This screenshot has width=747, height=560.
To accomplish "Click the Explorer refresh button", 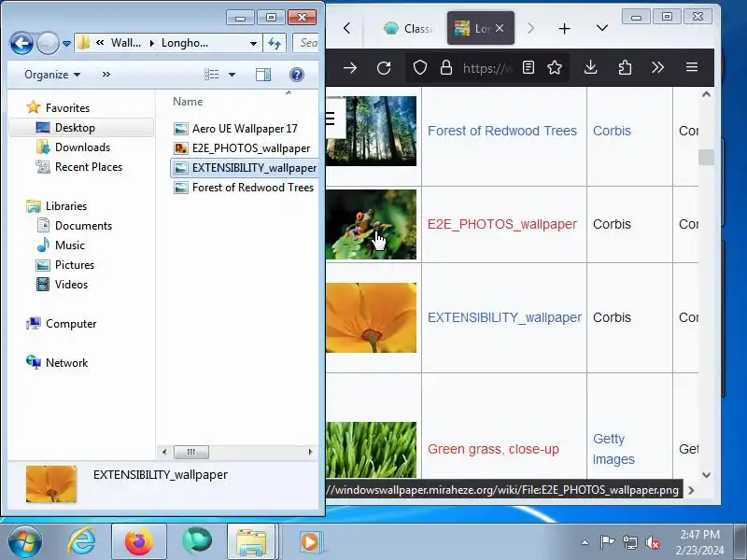I will tap(275, 43).
